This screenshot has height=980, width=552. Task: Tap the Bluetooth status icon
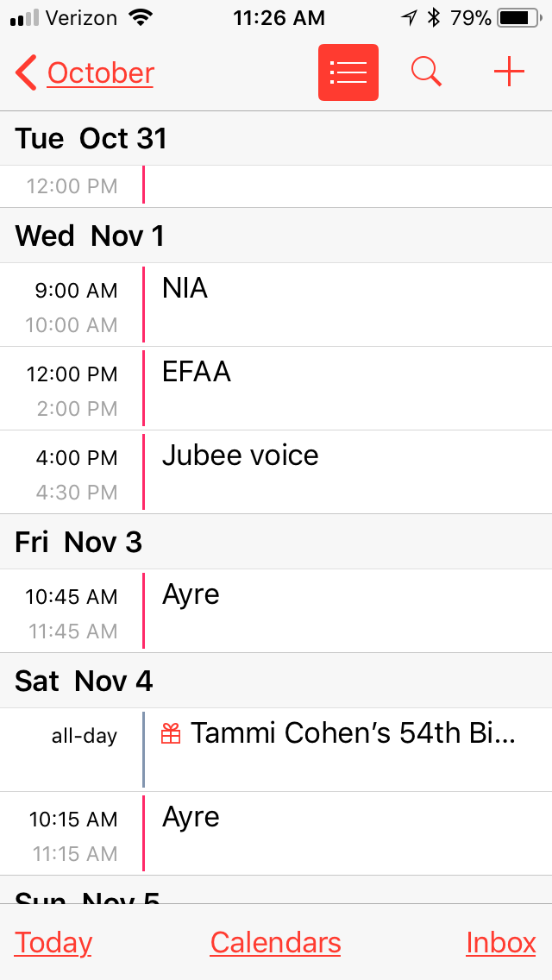click(435, 17)
